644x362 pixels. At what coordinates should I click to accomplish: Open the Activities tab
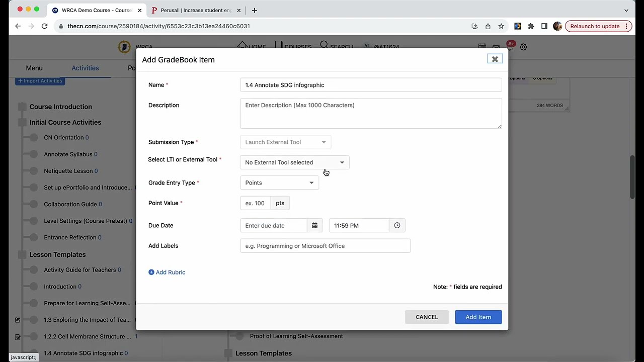(85, 68)
